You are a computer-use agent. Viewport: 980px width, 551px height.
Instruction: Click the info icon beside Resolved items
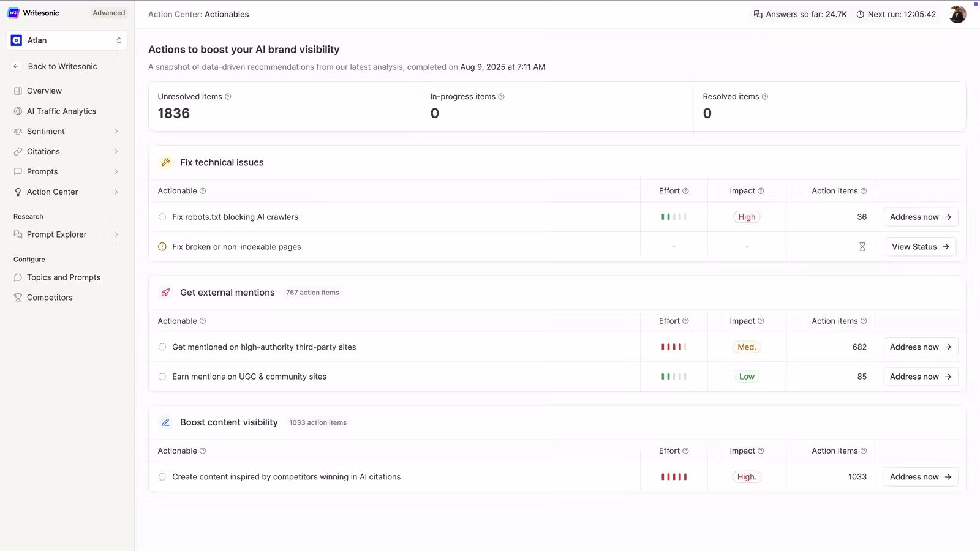(x=764, y=97)
